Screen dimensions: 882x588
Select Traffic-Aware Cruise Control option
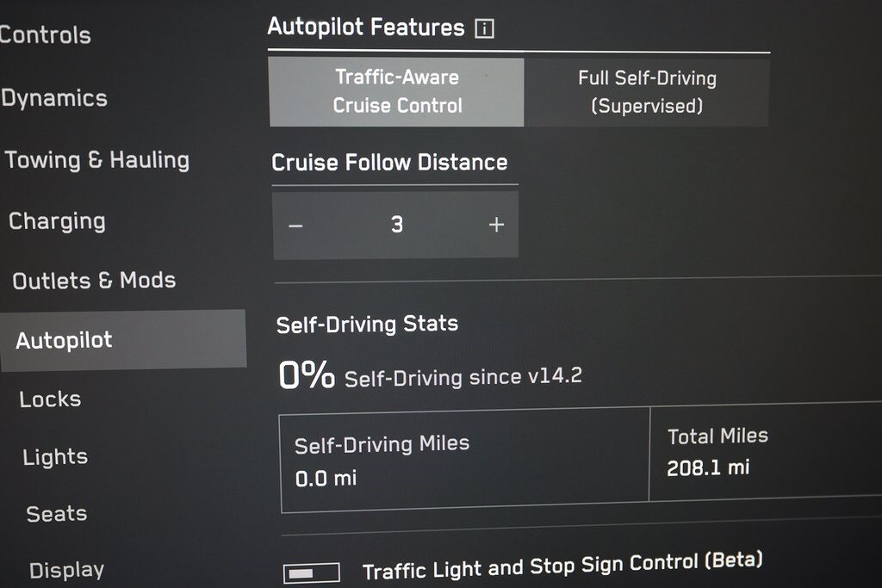pyautogui.click(x=397, y=91)
